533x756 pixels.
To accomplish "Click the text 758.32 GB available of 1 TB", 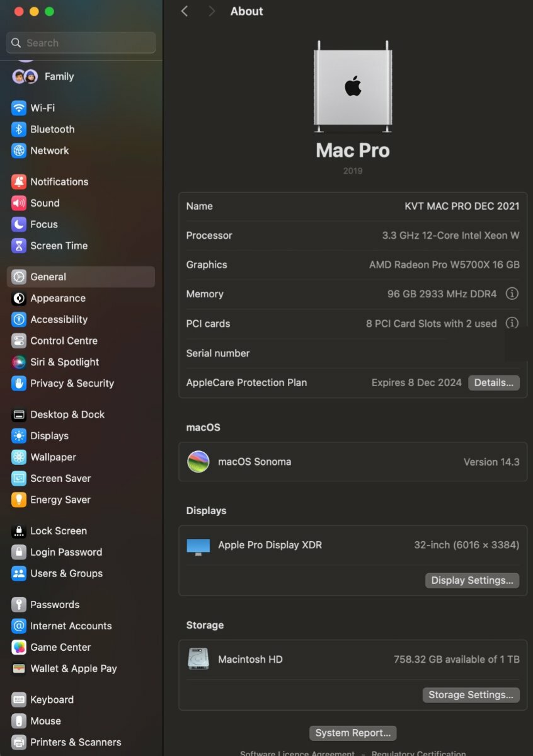I will point(457,660).
